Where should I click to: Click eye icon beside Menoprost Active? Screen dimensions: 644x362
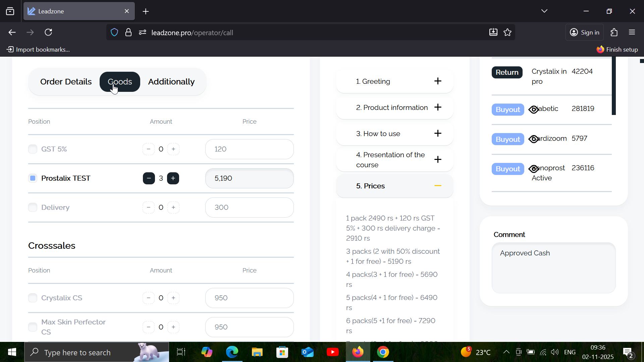533,169
